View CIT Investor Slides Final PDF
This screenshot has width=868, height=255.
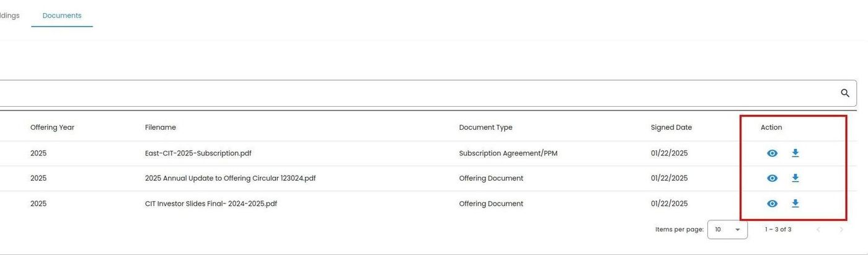pyautogui.click(x=772, y=204)
